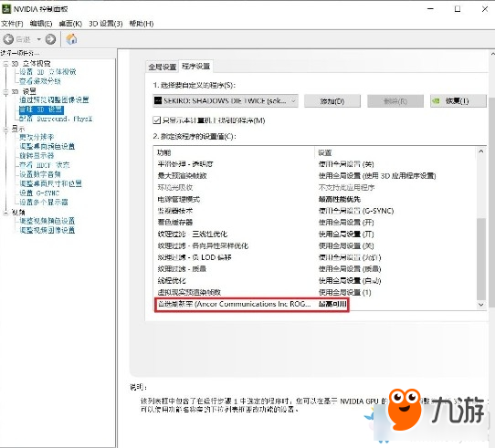Screen dimensions: 495x448
Task: Collapse the 显示 tree node
Action: pos(5,129)
